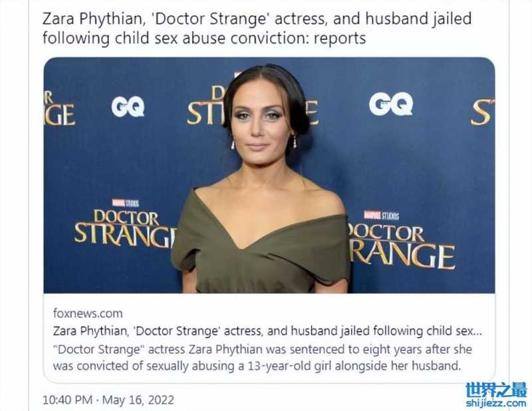Click the May 16, 2022 date
532x411 pixels.
click(138, 400)
